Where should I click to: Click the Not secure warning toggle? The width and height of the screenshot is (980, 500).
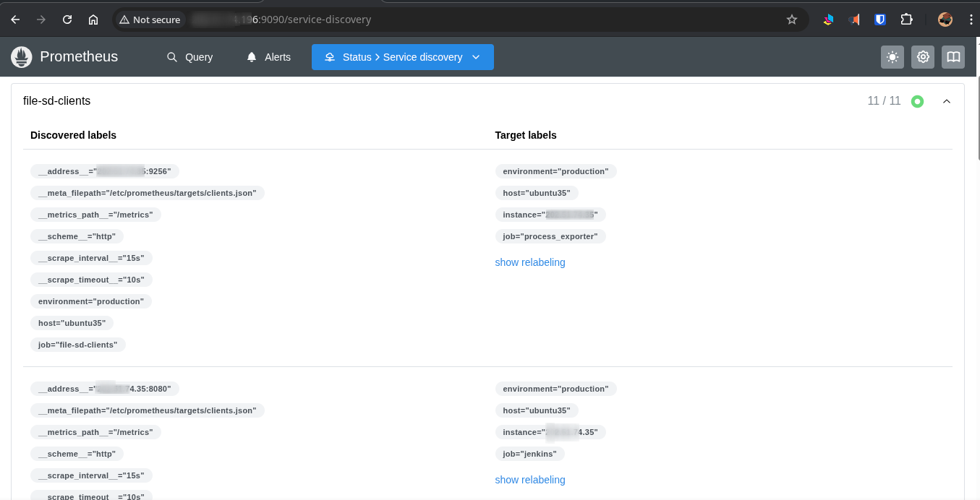pyautogui.click(x=150, y=20)
